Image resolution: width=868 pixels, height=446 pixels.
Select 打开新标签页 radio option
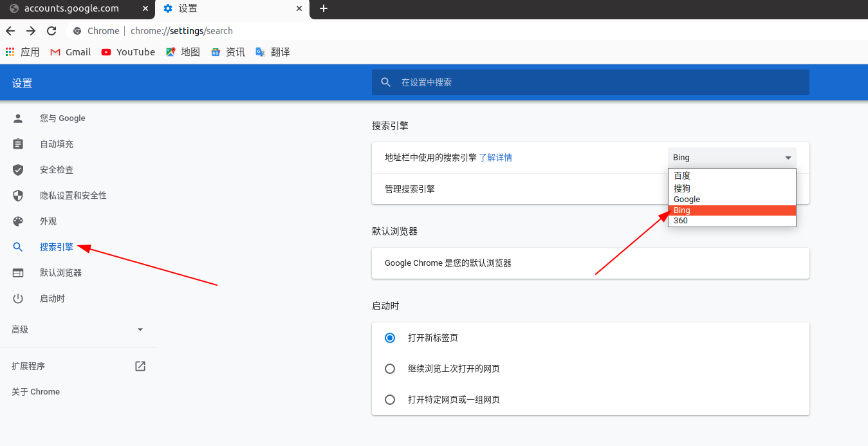click(x=390, y=338)
